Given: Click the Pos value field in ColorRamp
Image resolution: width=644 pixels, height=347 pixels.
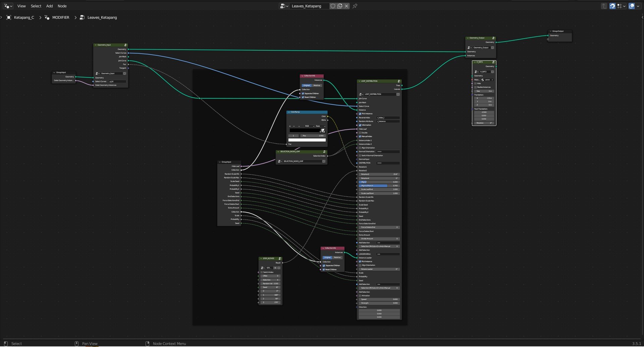Looking at the screenshot, I should click(312, 136).
